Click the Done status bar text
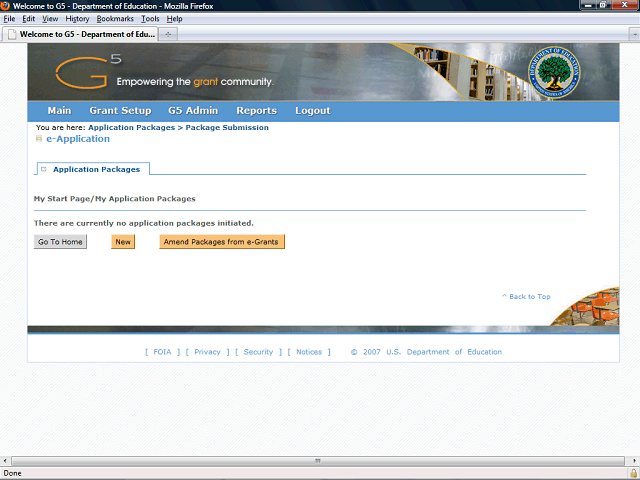The height and width of the screenshot is (480, 640). point(12,473)
